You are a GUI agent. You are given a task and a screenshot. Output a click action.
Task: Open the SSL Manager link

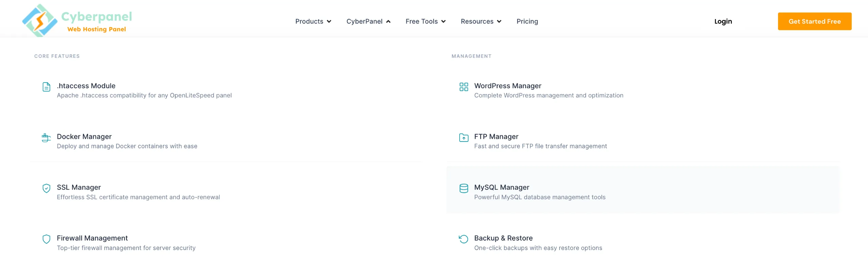point(78,187)
